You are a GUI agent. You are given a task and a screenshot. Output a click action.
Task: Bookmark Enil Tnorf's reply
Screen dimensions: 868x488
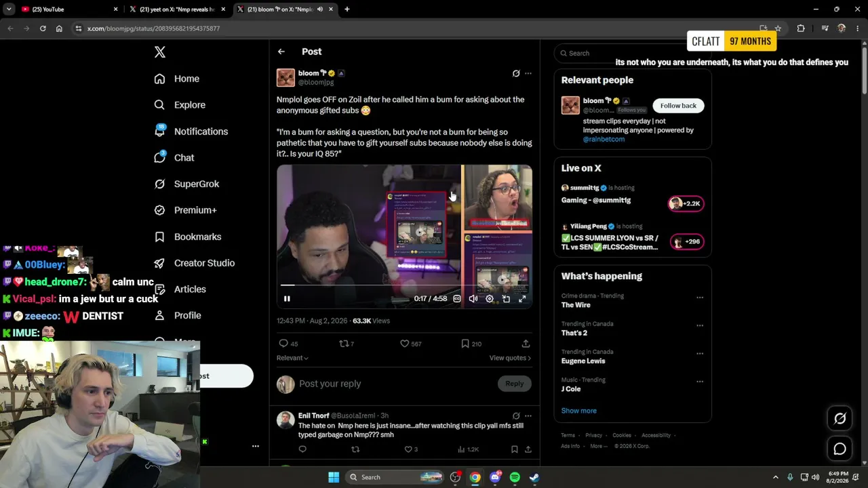pos(514,449)
